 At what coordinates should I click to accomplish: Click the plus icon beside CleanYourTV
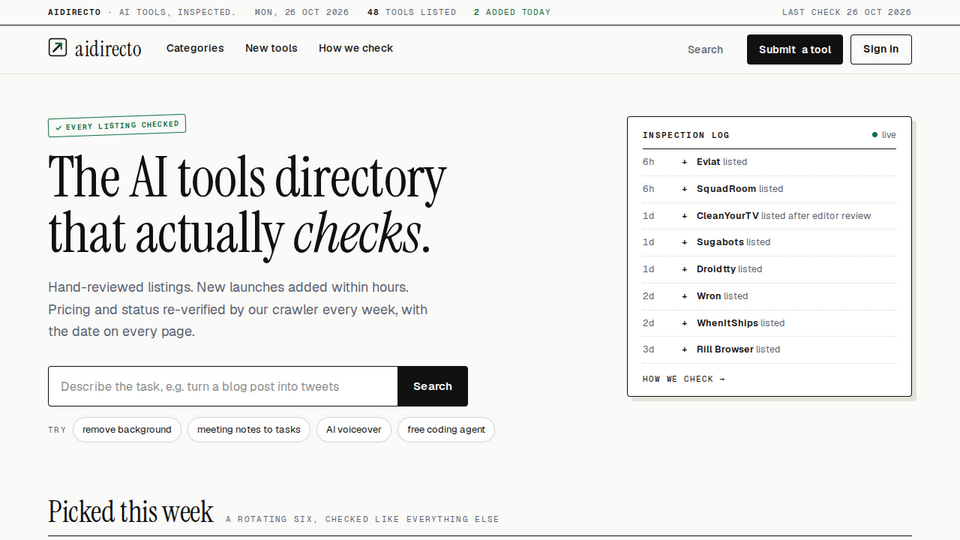pyautogui.click(x=684, y=216)
